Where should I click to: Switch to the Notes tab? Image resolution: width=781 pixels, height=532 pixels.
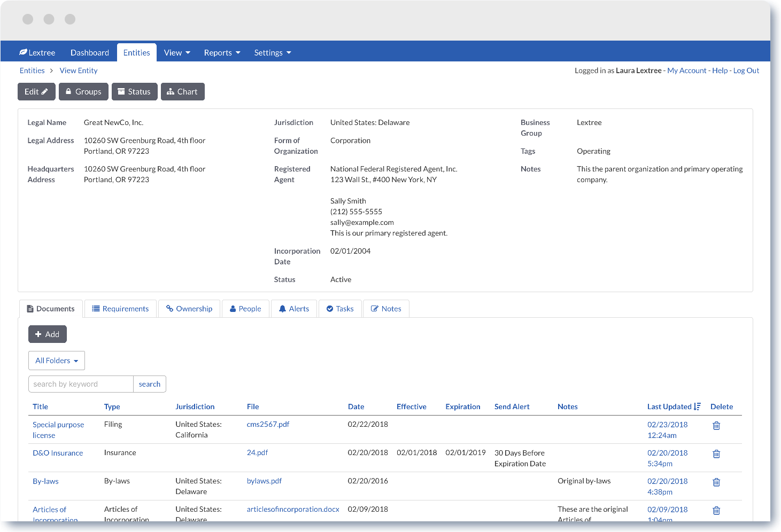point(386,309)
